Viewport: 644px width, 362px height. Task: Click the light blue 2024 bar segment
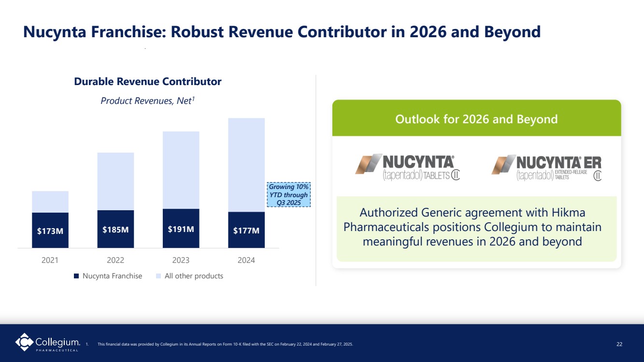(x=246, y=164)
